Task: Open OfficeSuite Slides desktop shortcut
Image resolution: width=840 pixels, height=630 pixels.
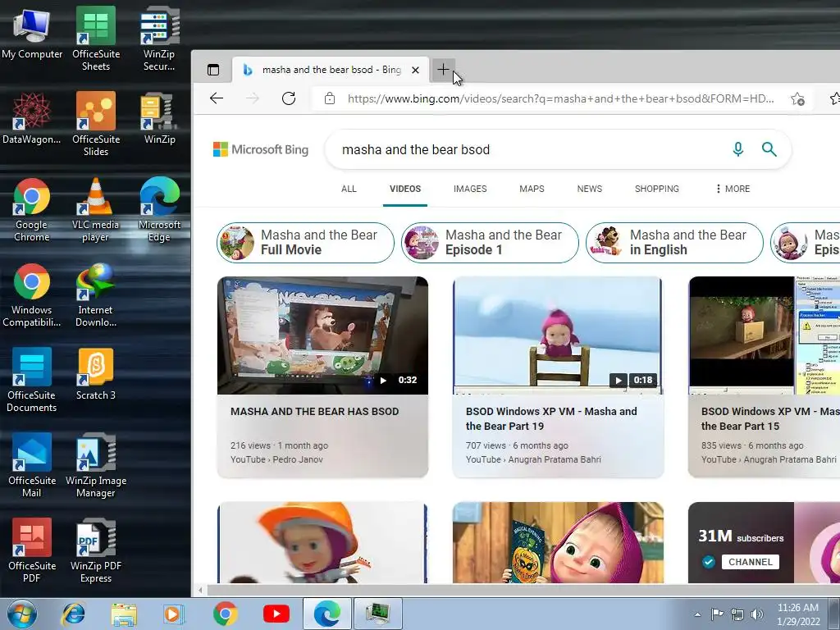Action: [x=96, y=124]
